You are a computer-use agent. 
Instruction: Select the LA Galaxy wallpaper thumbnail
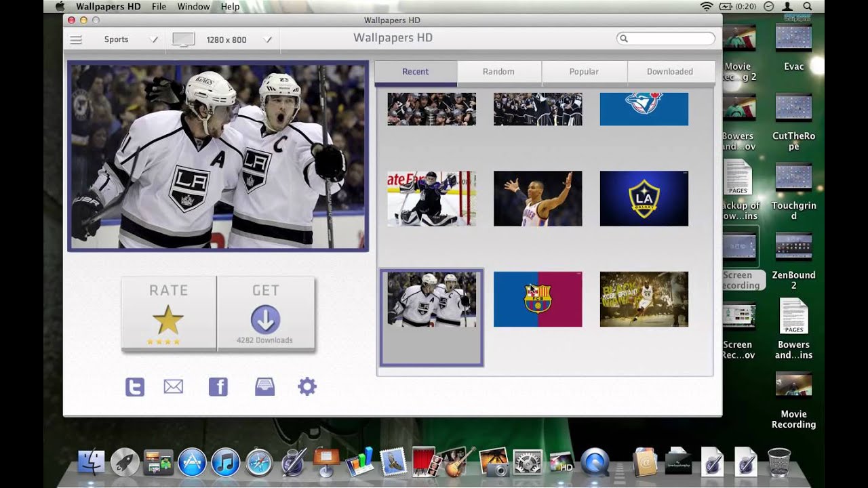coord(644,199)
